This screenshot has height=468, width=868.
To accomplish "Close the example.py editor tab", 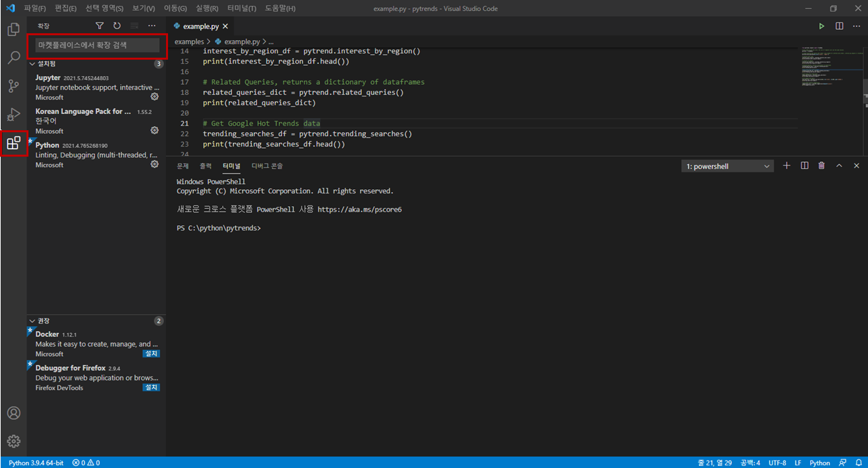I will [x=226, y=26].
